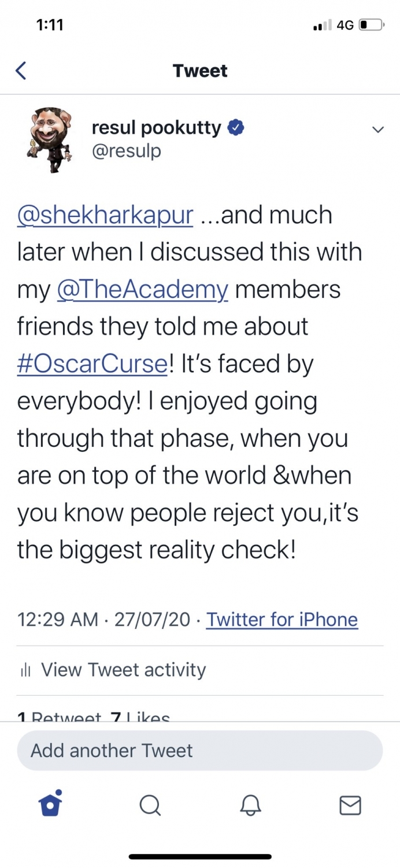
Task: Open the @shekharkapur mention link
Action: pyautogui.click(x=104, y=214)
